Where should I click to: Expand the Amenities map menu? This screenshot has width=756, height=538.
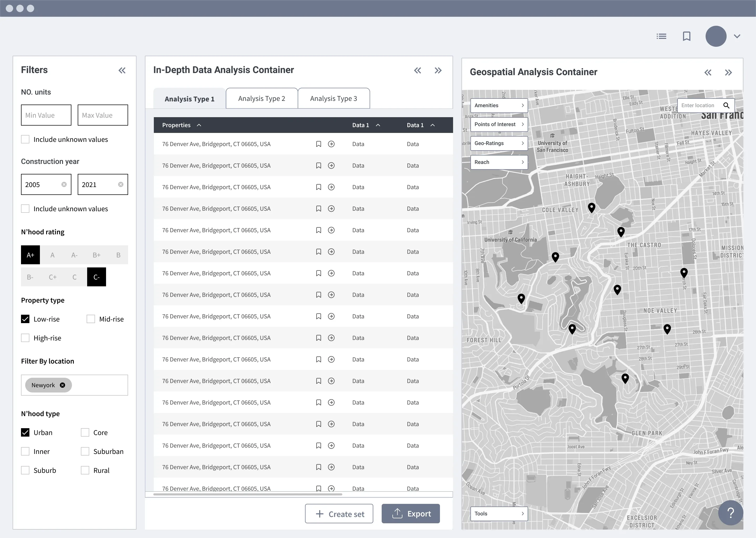pos(499,105)
